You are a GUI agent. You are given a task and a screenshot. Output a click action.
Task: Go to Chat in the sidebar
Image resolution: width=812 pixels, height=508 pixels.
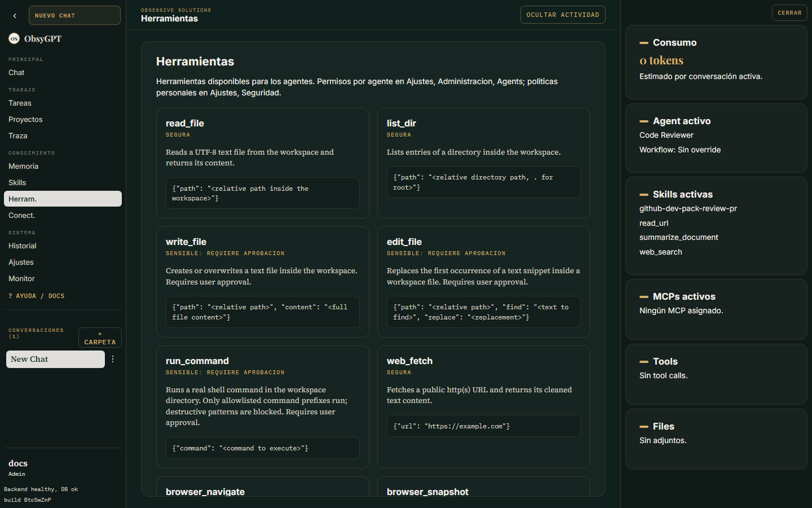[63, 72]
